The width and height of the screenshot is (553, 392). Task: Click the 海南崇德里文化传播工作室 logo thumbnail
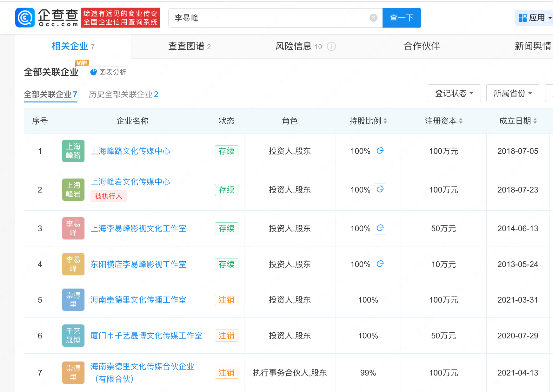(73, 300)
